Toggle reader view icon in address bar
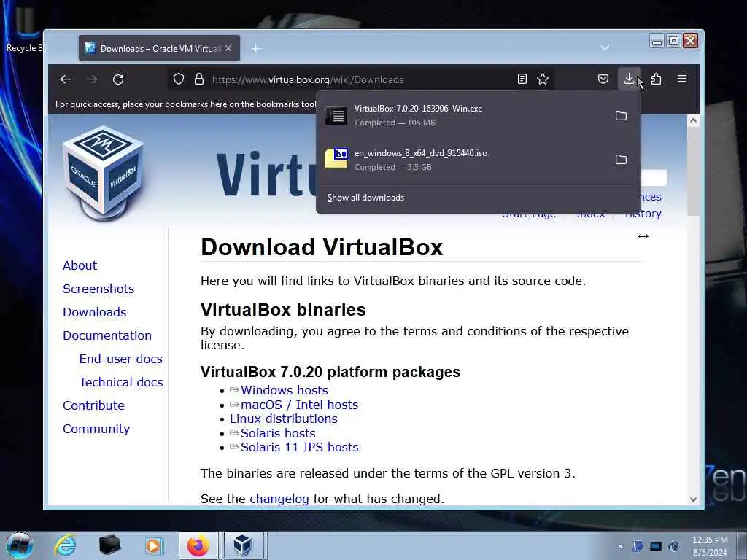Screen dimensions: 747x560 click(x=522, y=79)
